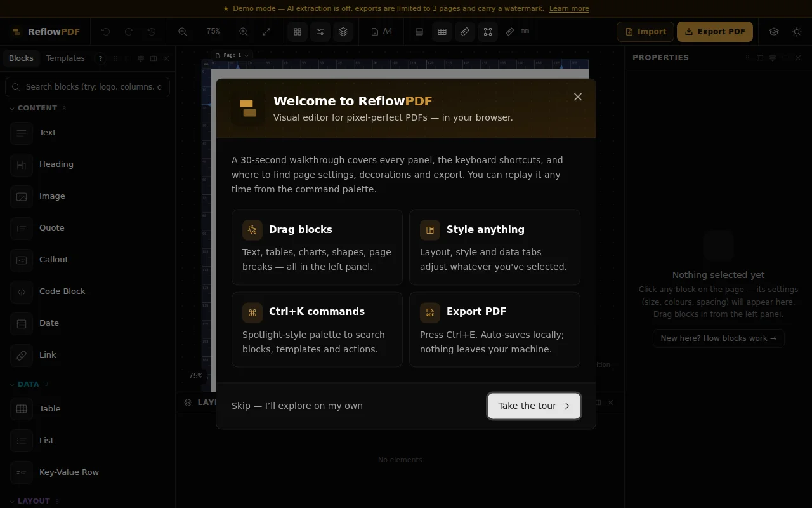Select the Key-Value Row block icon

[x=22, y=472]
